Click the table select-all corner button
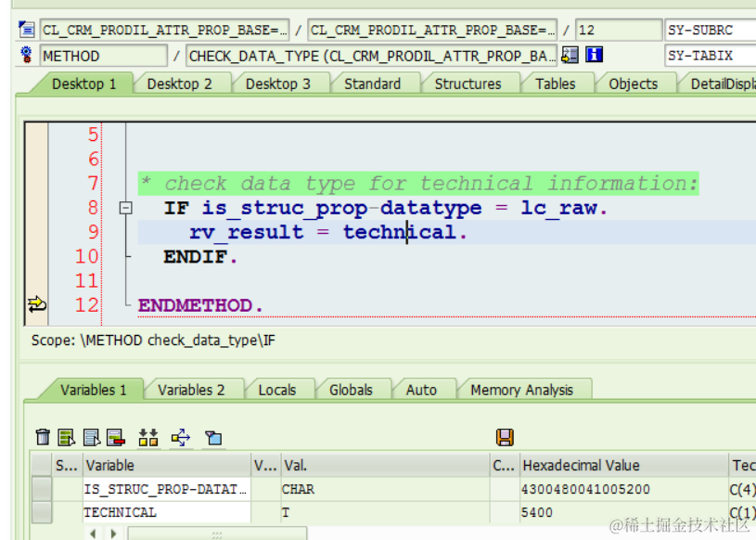The height and width of the screenshot is (540, 756). pyautogui.click(x=42, y=465)
